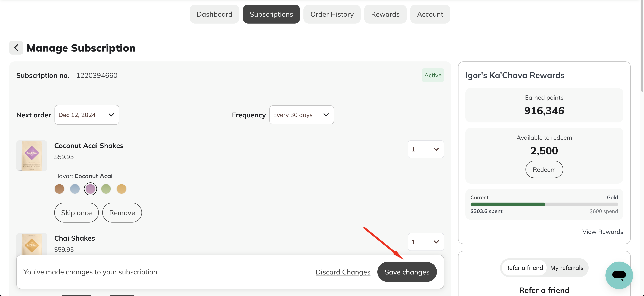Click Skip once for Coconut Acai Shakes
This screenshot has height=296, width=644.
77,213
